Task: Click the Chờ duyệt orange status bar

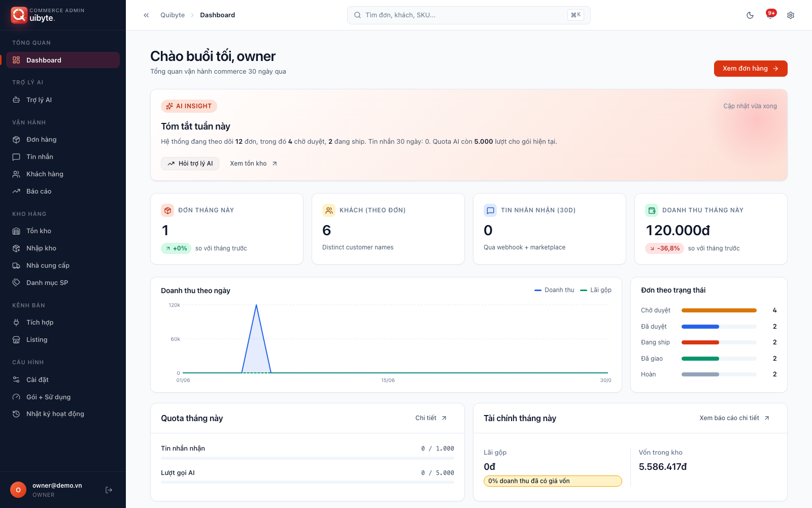Action: [x=719, y=310]
